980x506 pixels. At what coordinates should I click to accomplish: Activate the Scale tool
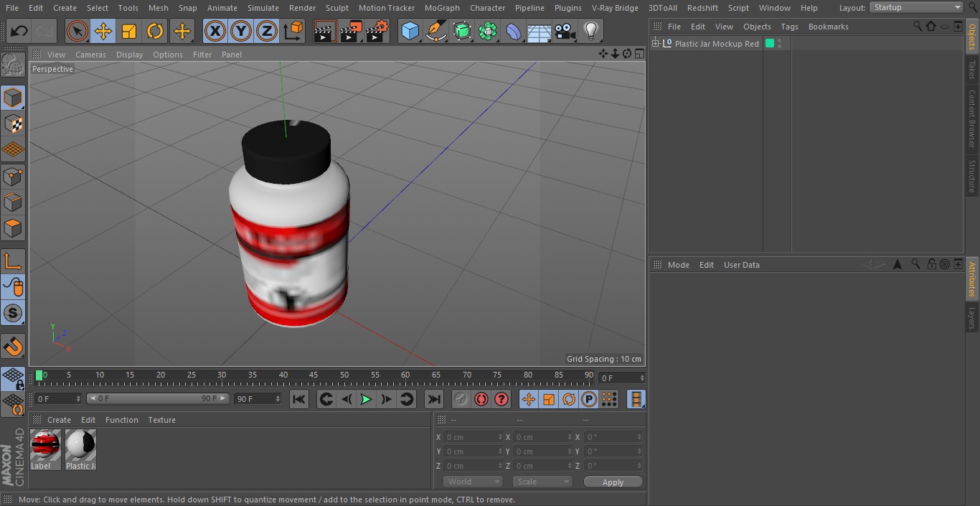tap(129, 32)
